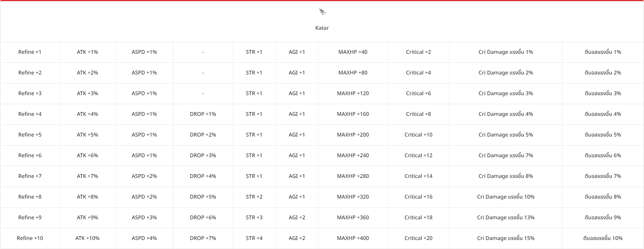Select the DROP +7% cell
Screen dimensions: 644x249
coord(203,238)
